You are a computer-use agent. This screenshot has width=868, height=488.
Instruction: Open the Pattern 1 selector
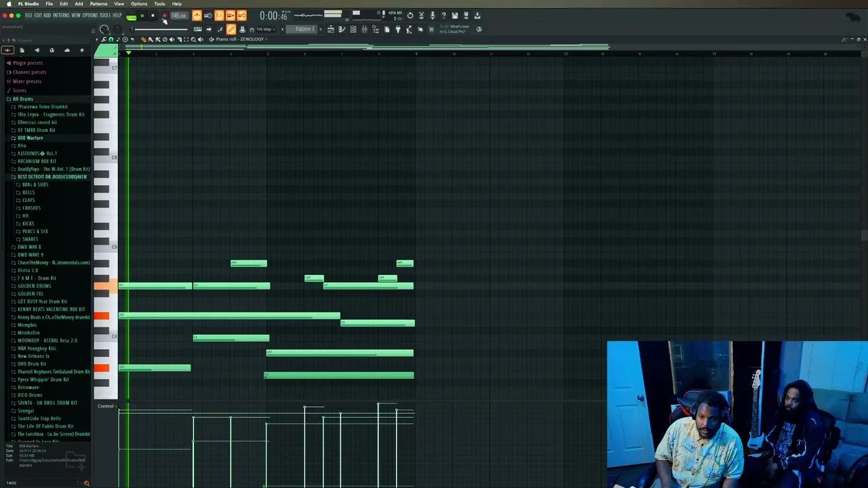pyautogui.click(x=304, y=29)
